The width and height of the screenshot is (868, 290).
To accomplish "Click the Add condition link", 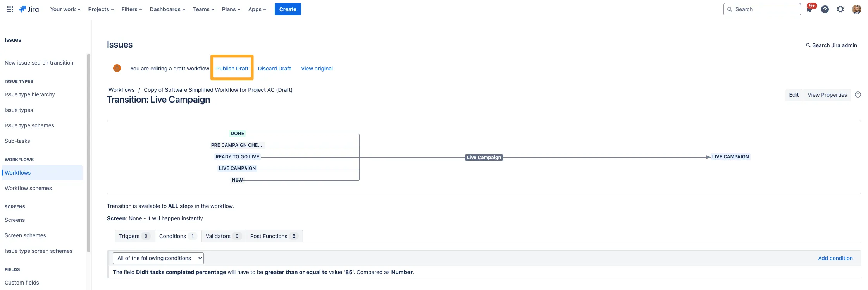I will click(x=835, y=258).
